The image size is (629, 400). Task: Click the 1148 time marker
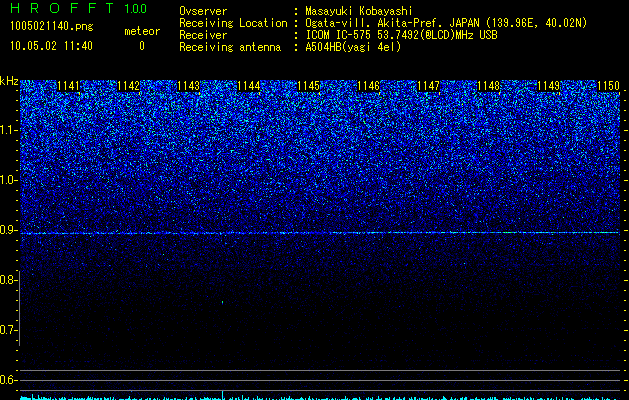point(489,86)
